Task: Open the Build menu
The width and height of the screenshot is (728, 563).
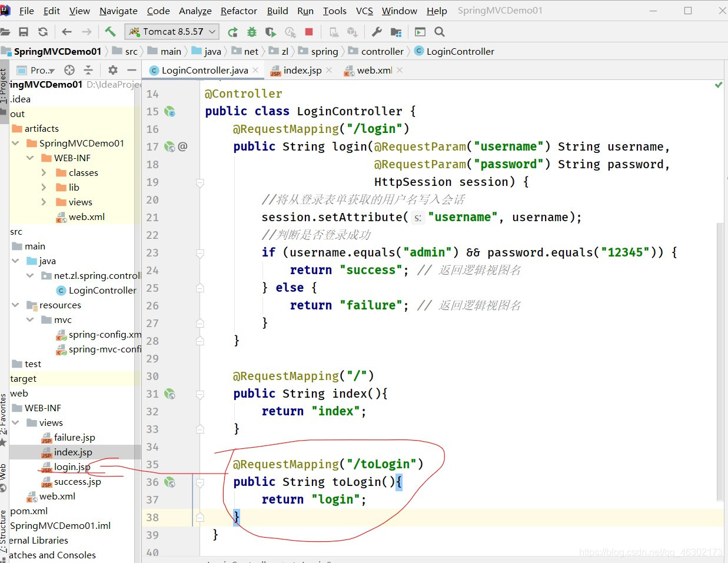Action: 277,11
